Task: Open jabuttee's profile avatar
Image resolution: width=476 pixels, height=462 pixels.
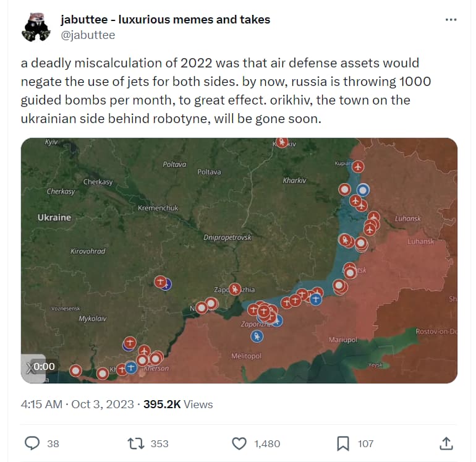Action: pyautogui.click(x=35, y=27)
